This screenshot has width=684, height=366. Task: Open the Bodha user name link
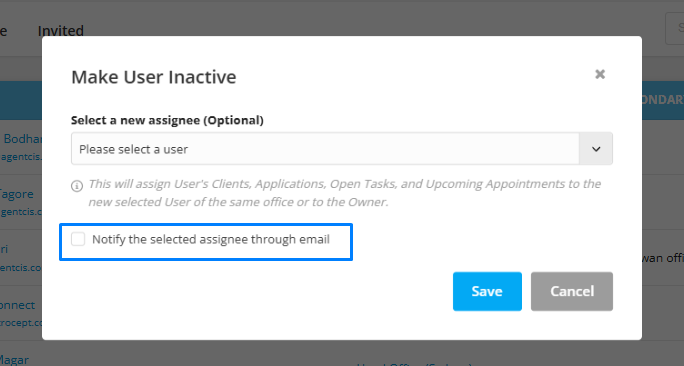(x=23, y=139)
